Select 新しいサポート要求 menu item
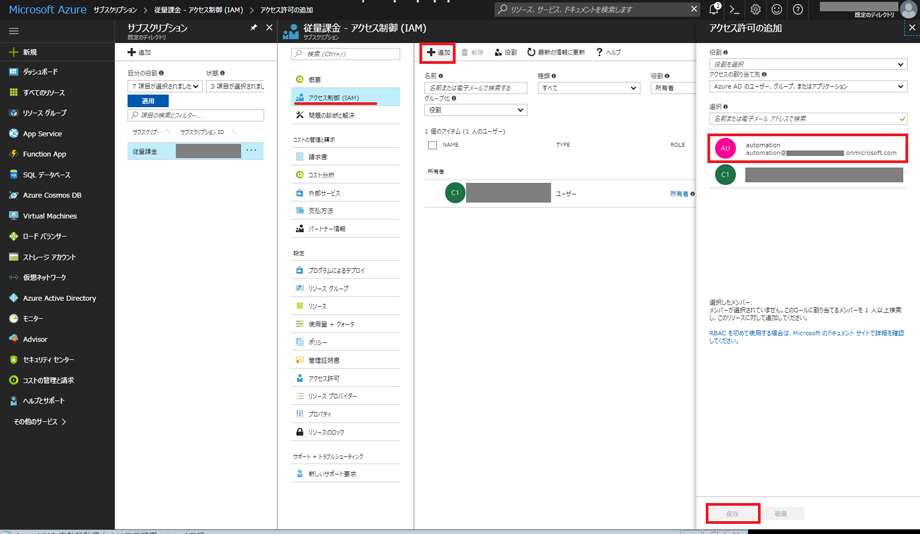 click(346, 474)
